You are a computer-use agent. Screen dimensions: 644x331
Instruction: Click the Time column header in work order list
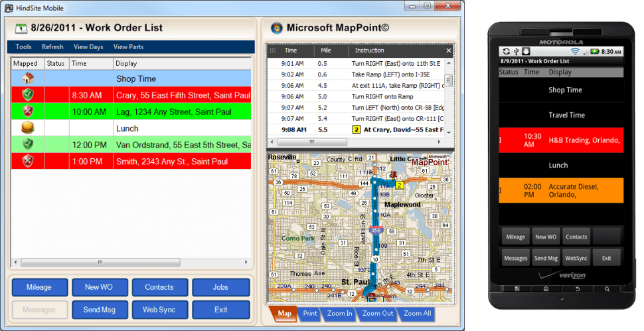point(91,63)
